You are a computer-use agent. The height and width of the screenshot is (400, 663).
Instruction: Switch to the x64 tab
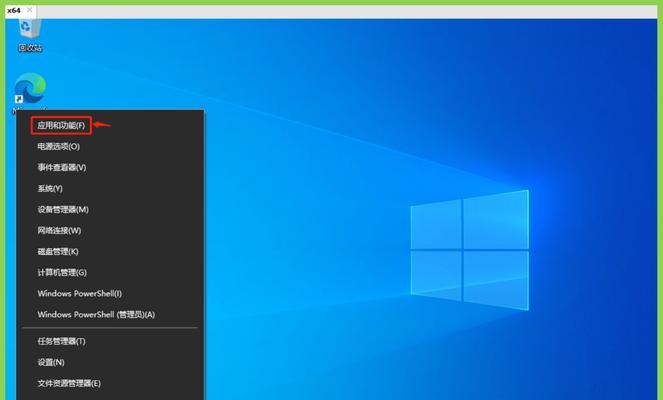(14, 11)
